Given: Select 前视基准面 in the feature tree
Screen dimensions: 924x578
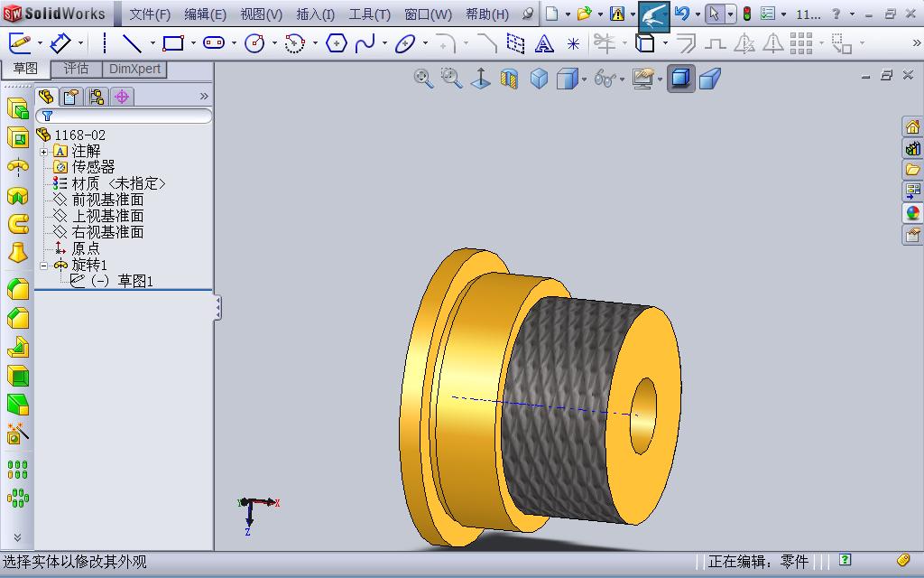Looking at the screenshot, I should [x=108, y=200].
